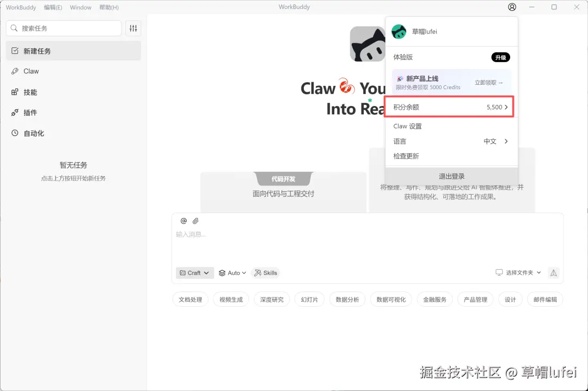This screenshot has width=588, height=391.
Task: Click the WorkBuddy cat logo
Action: pyautogui.click(x=367, y=44)
